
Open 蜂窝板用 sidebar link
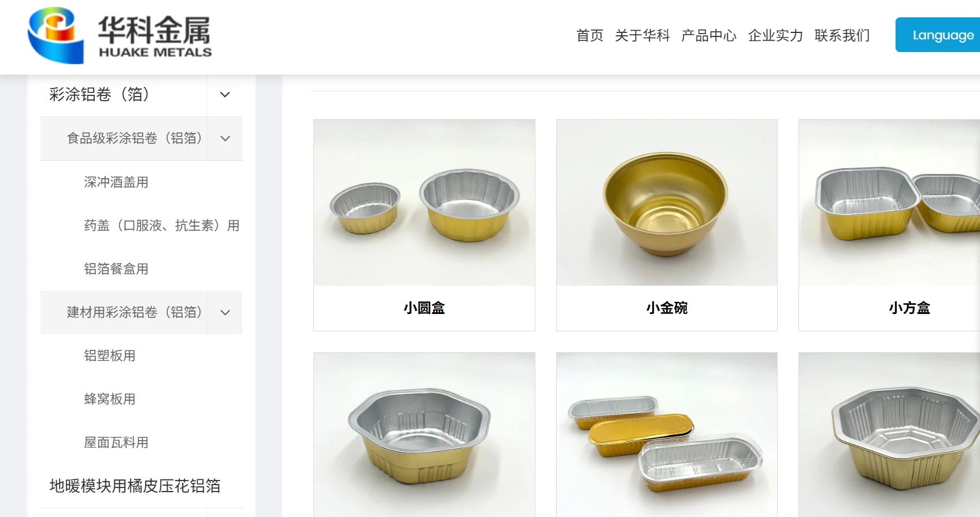tap(110, 399)
